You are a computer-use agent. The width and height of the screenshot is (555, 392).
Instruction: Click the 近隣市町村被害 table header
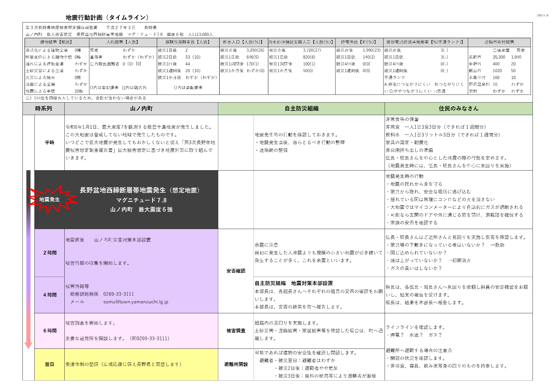499,42
